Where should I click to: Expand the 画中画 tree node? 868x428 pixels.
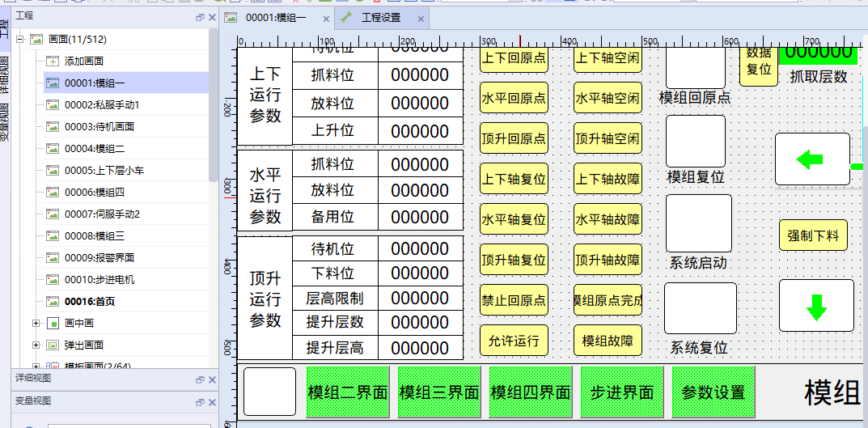pos(36,323)
